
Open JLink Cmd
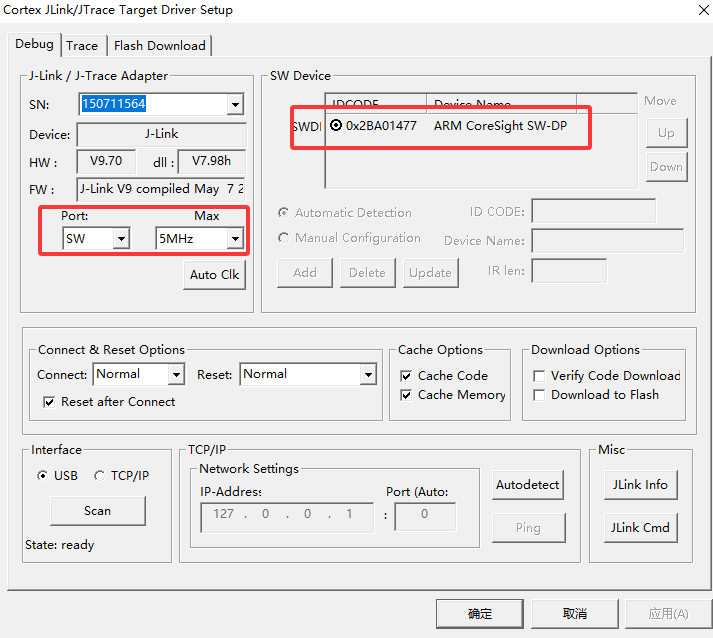(640, 528)
